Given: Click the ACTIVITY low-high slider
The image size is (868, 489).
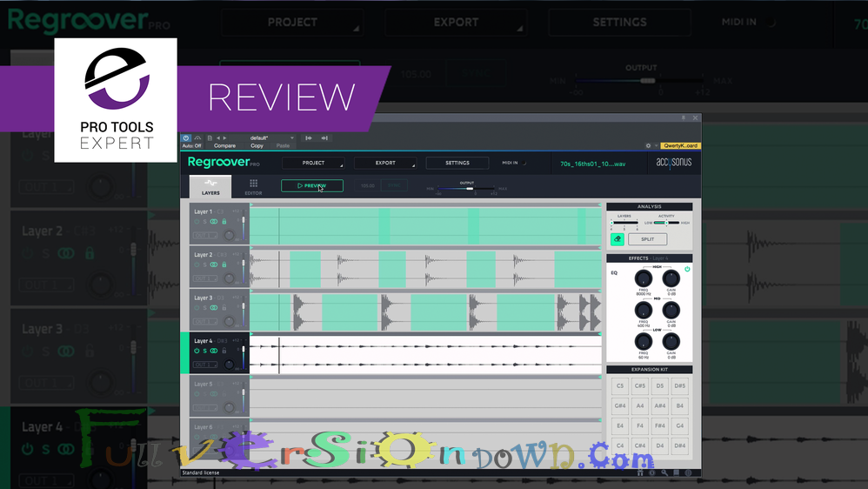Looking at the screenshot, I should pyautogui.click(x=666, y=223).
